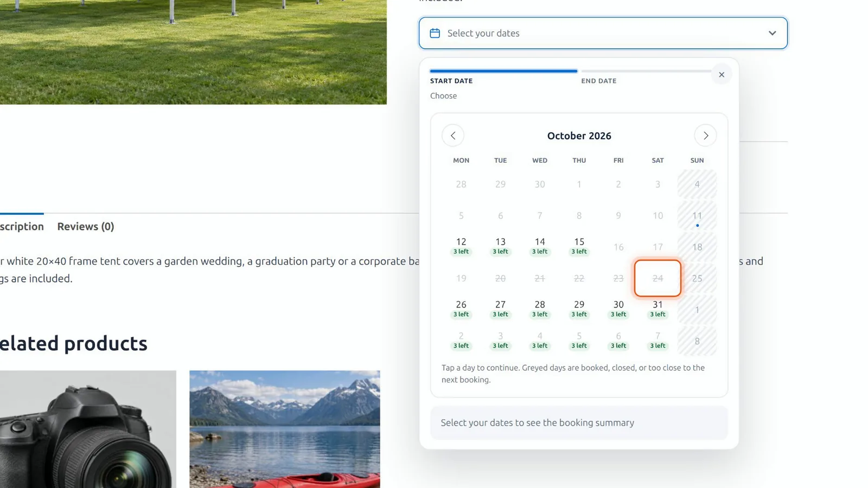Advance calendar to the next month

(705, 136)
